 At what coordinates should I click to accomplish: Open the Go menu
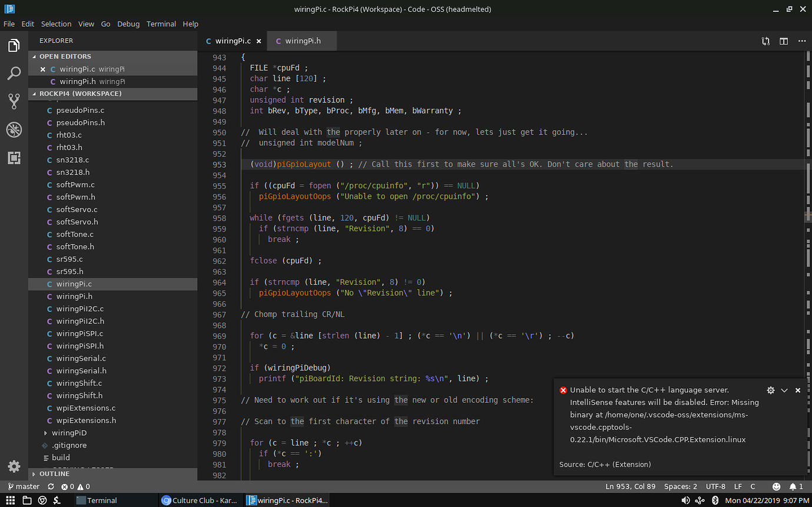pyautogui.click(x=105, y=24)
